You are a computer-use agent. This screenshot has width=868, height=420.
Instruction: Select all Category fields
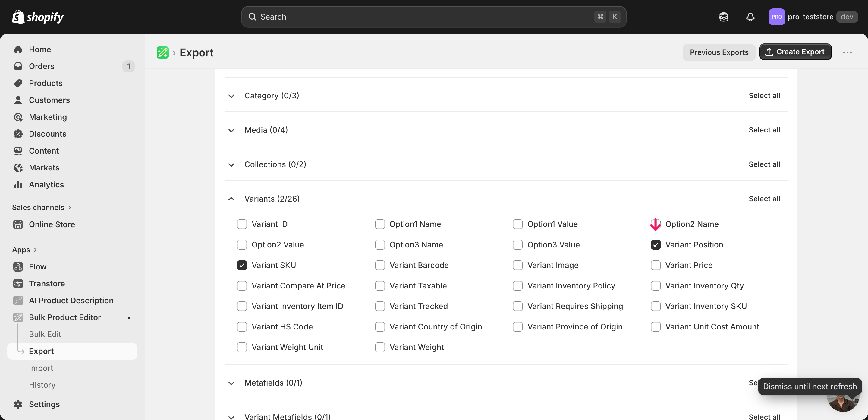[x=764, y=95]
